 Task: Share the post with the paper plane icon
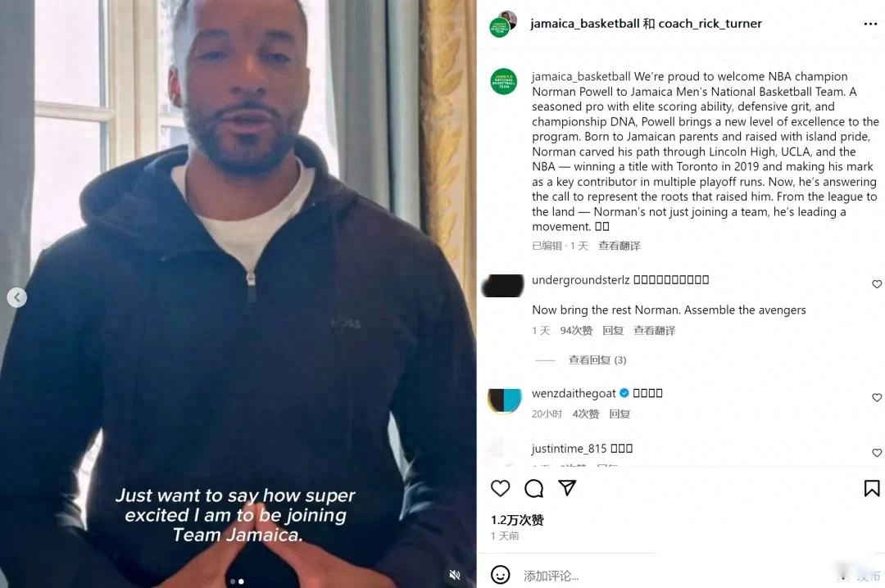(x=567, y=488)
